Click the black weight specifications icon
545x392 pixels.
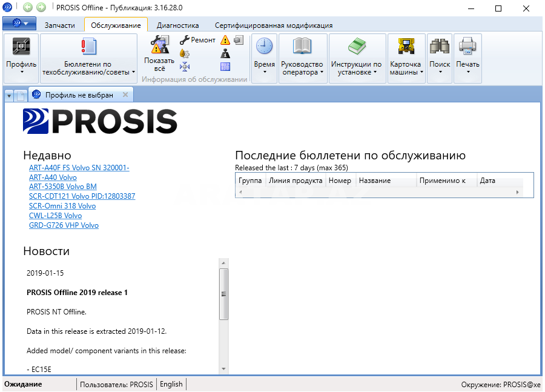(225, 53)
